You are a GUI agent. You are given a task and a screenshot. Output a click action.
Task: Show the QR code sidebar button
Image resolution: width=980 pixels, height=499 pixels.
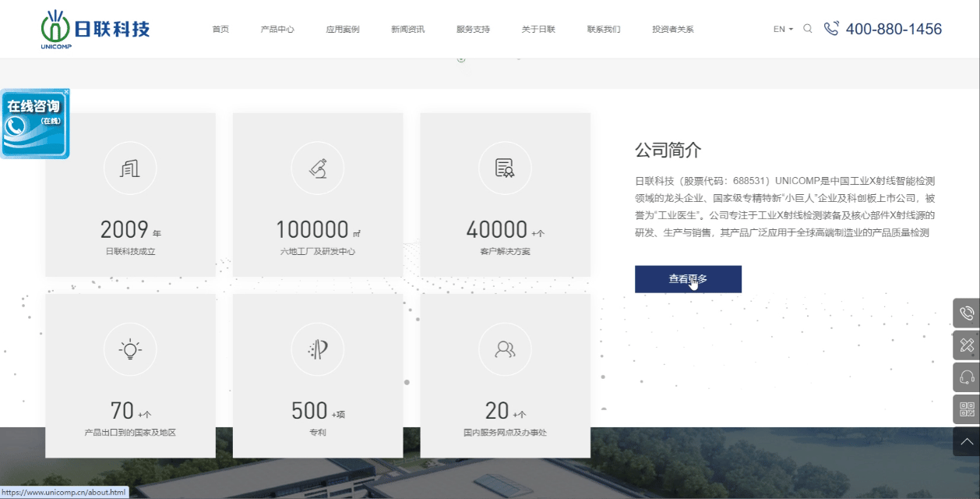tap(967, 409)
